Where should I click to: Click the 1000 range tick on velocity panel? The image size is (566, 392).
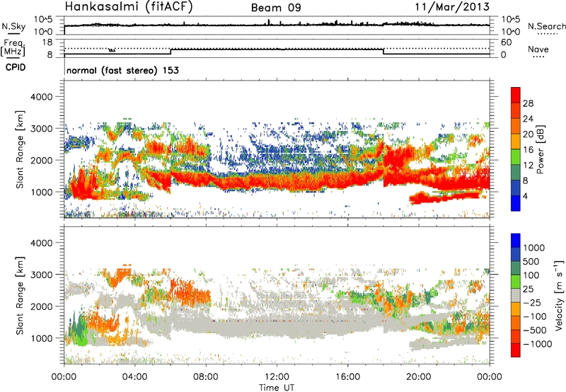coord(41,338)
